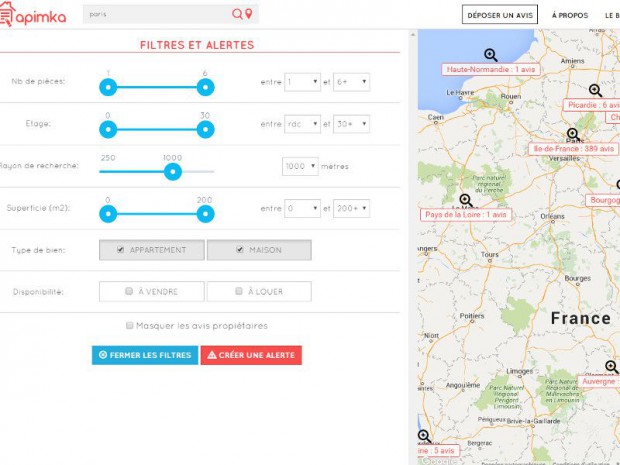Image resolution: width=620 pixels, height=465 pixels.
Task: Click Superficie minimum slider handle
Action: click(x=108, y=214)
